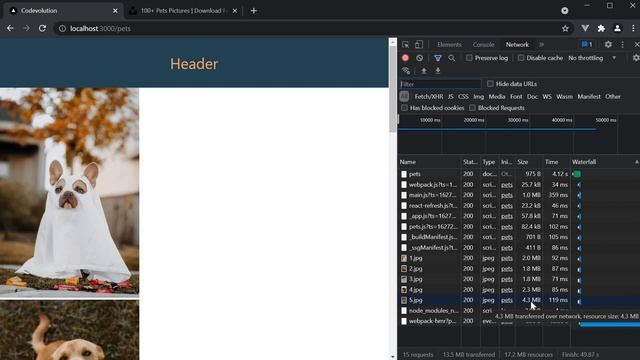
Task: Sort requests by the Time column
Action: coord(556,162)
